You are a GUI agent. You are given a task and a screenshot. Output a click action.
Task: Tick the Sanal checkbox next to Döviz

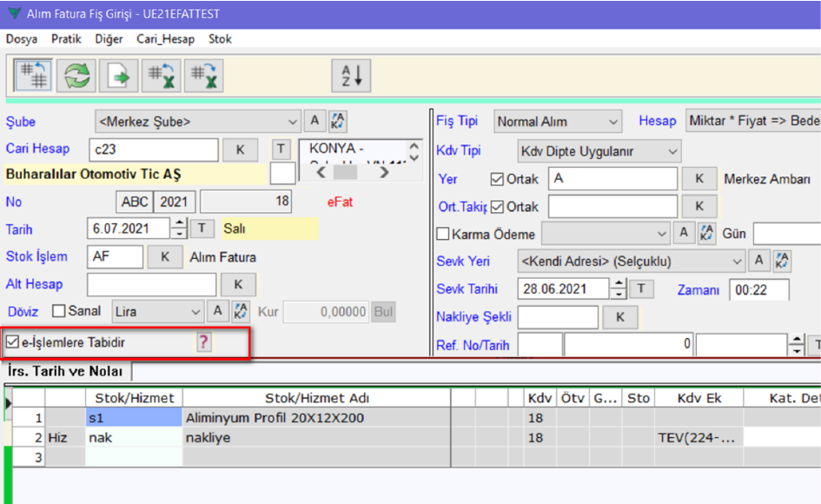pyautogui.click(x=59, y=311)
